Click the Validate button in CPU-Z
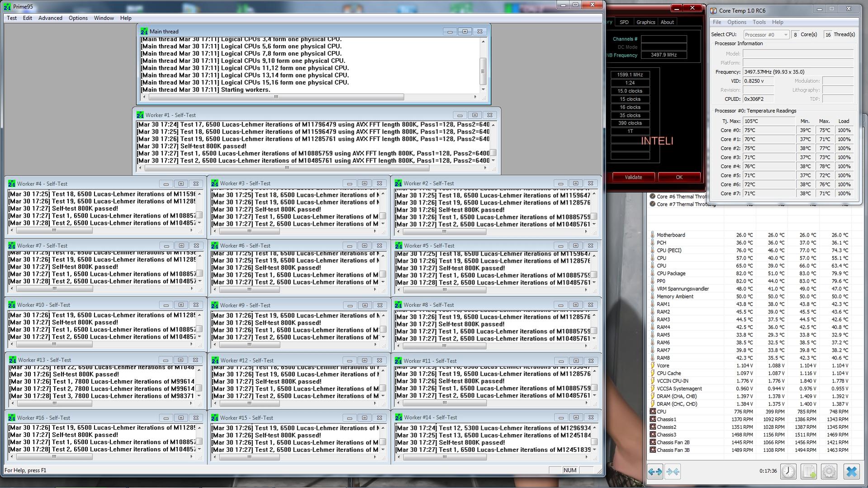This screenshot has height=488, width=868. click(x=633, y=177)
